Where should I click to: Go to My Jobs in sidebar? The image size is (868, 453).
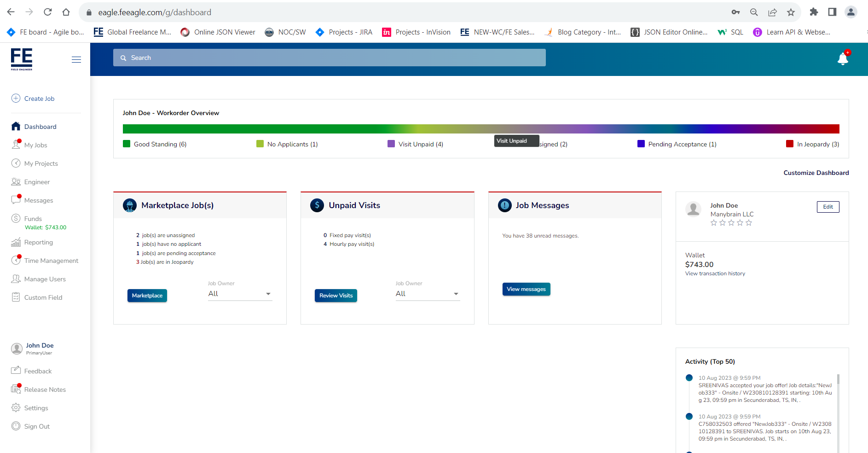pyautogui.click(x=35, y=145)
